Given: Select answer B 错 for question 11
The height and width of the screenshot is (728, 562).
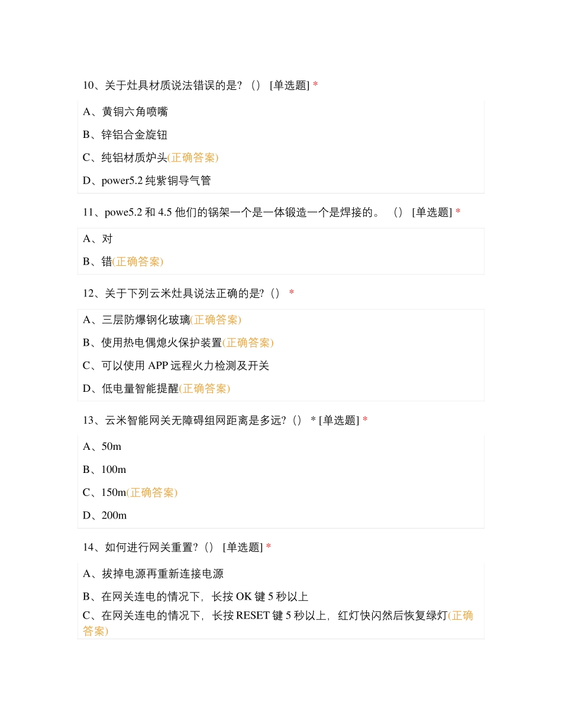Looking at the screenshot, I should [x=98, y=262].
